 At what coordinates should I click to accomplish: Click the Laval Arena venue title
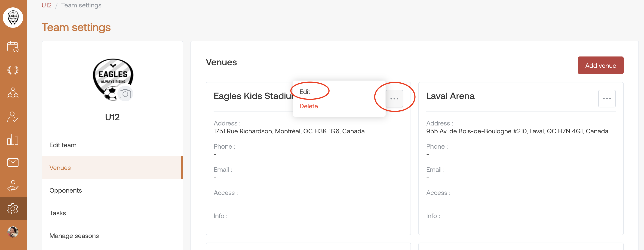[450, 96]
